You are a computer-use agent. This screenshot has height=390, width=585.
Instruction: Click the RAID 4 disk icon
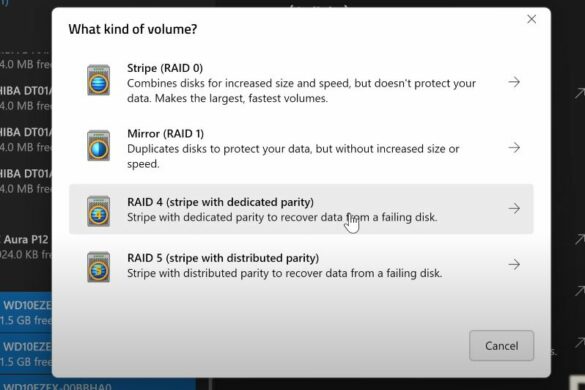coord(98,211)
